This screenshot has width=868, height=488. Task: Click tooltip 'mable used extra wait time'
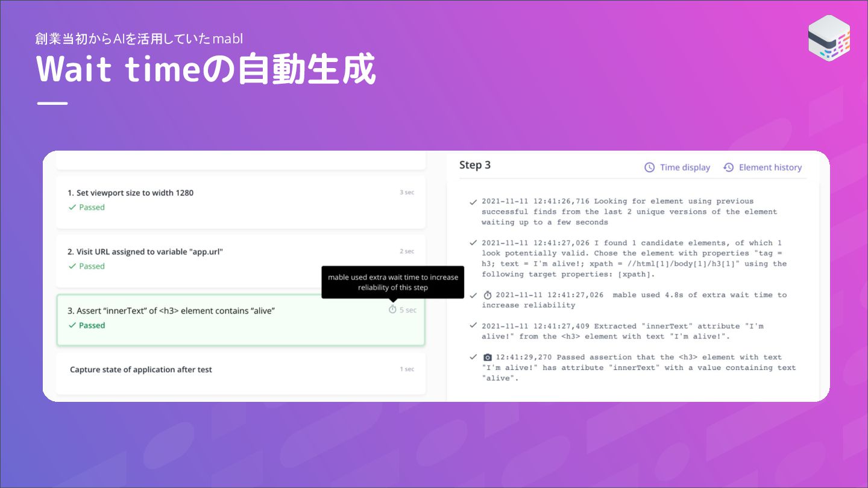click(x=393, y=283)
